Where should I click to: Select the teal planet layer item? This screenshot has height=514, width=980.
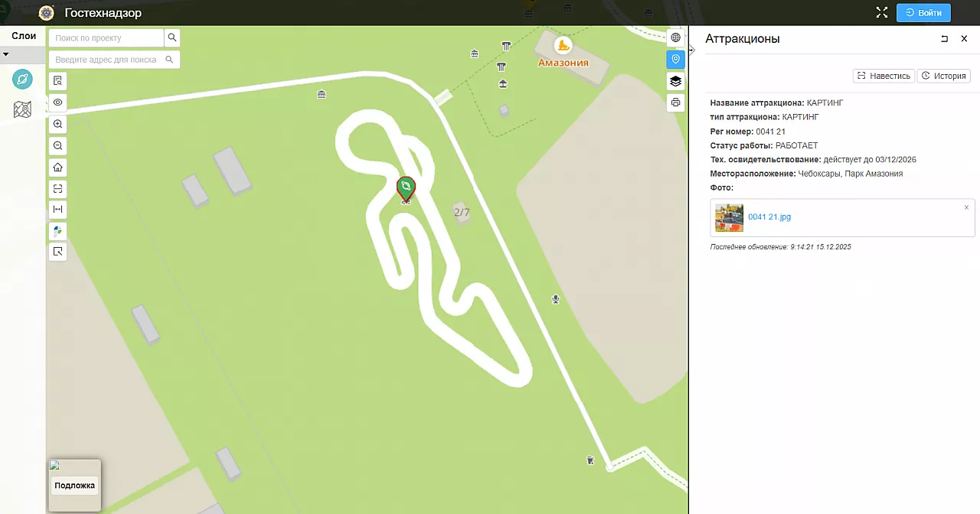[x=23, y=79]
